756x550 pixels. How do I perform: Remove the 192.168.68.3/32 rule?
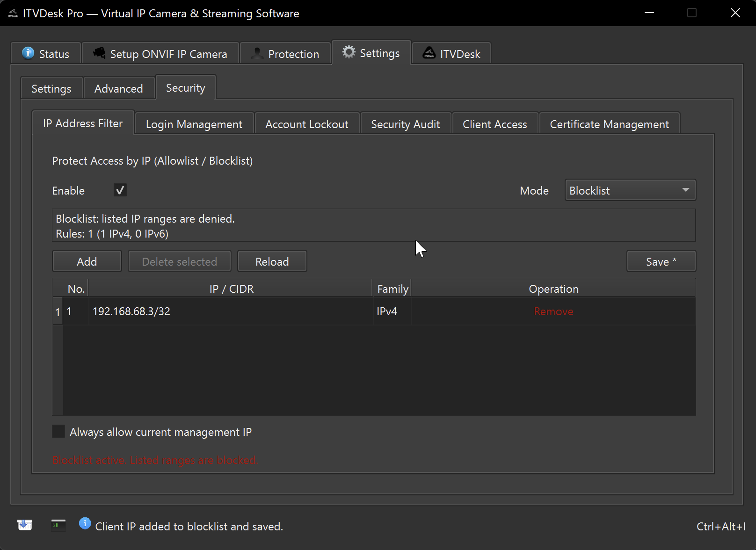pos(553,311)
